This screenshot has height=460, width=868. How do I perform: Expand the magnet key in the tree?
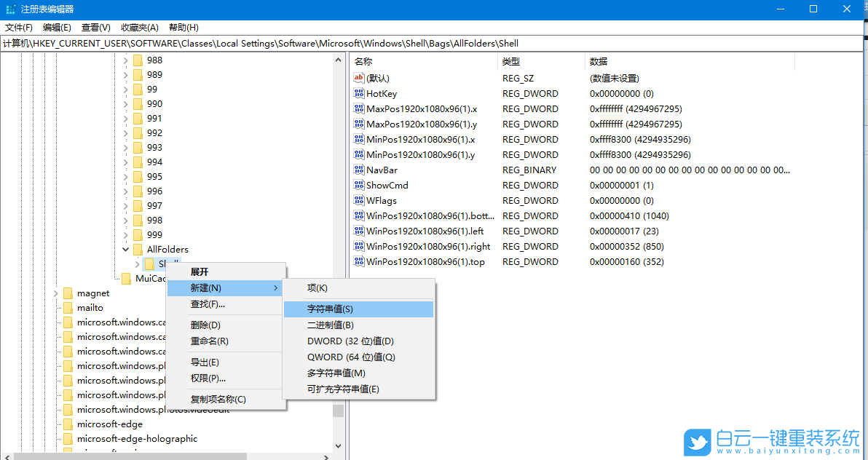55,293
